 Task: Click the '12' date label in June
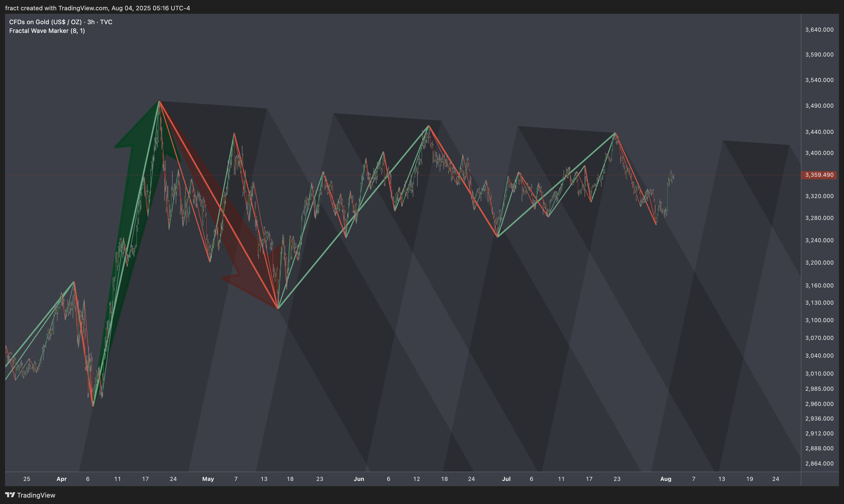(x=417, y=479)
